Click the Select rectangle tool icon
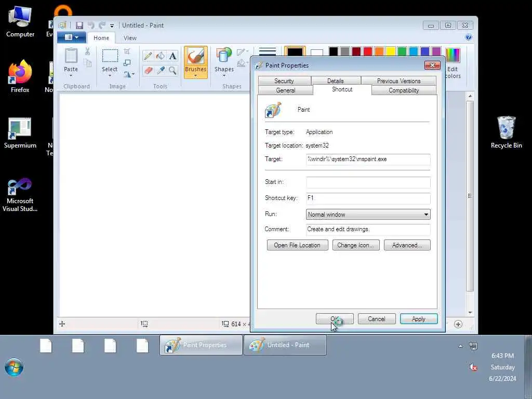Image resolution: width=532 pixels, height=399 pixels. pyautogui.click(x=110, y=56)
